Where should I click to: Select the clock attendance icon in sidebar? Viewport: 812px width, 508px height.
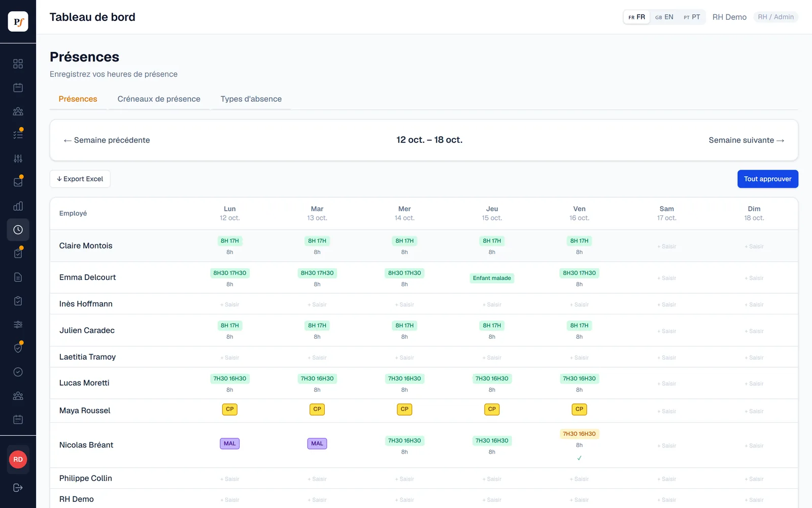(x=18, y=230)
